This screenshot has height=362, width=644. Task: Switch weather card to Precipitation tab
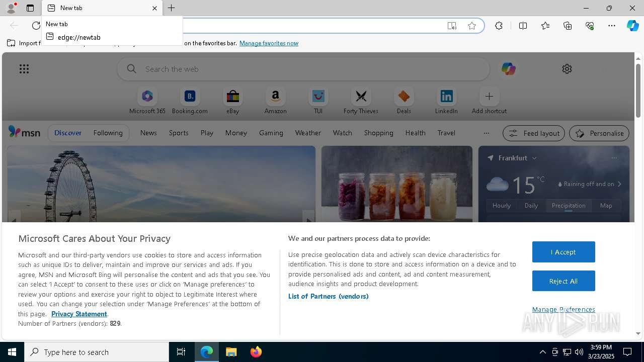(x=569, y=206)
